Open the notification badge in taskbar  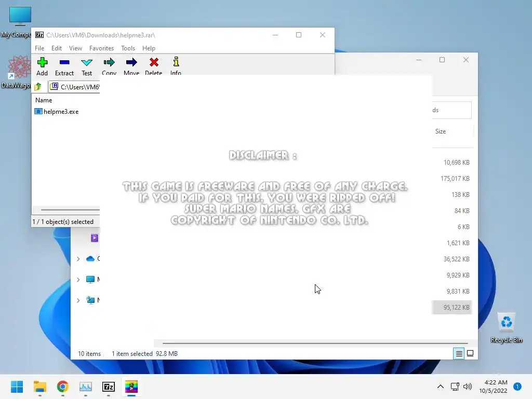coord(517,387)
